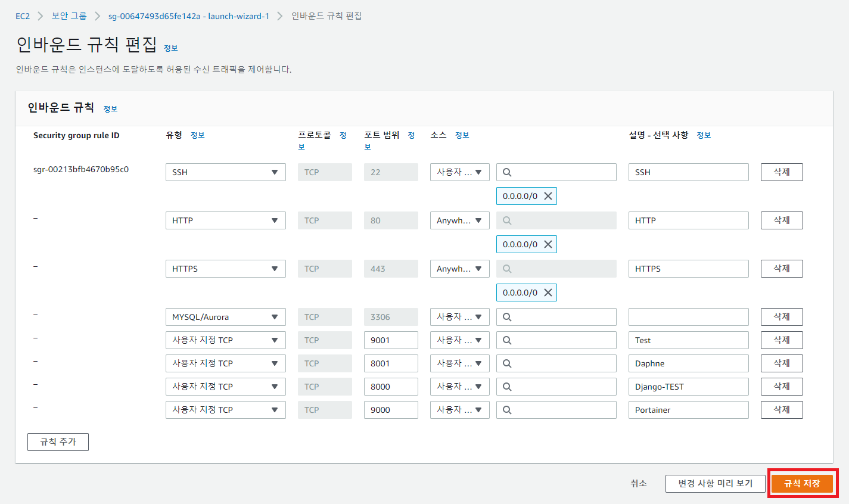
Task: Open source dropdown for the Test rule
Action: coord(460,340)
